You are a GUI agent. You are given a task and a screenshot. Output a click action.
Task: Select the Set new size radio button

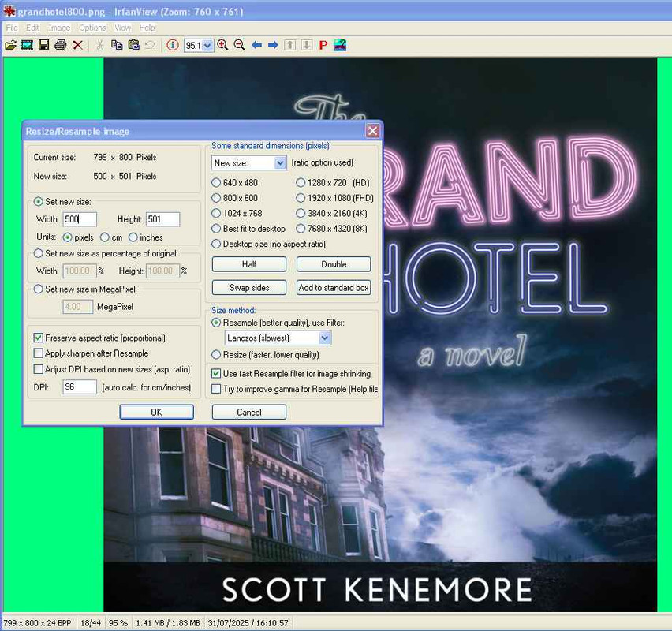click(x=38, y=201)
